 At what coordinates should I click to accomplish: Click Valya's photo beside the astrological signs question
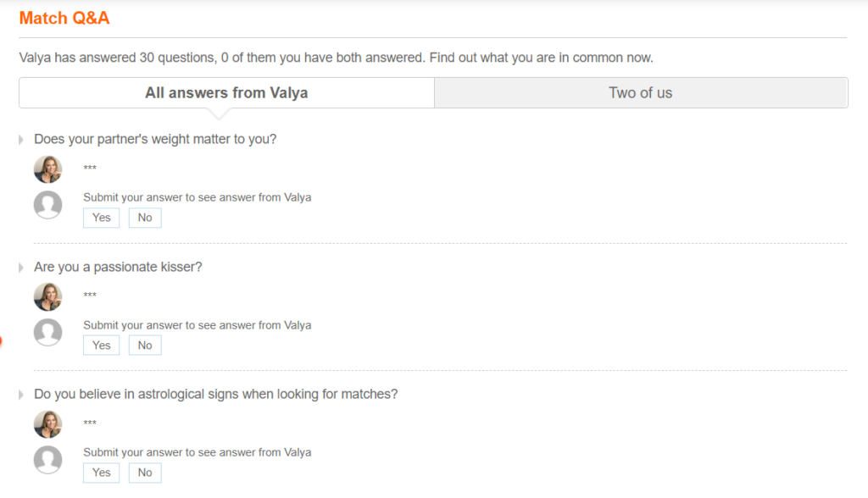tap(47, 423)
